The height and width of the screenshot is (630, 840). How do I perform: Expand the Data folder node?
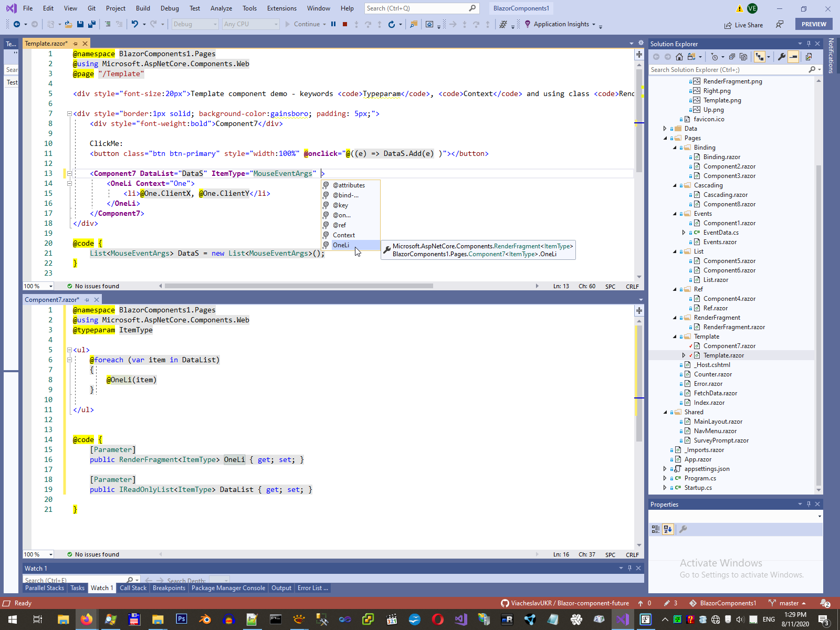[x=665, y=129]
